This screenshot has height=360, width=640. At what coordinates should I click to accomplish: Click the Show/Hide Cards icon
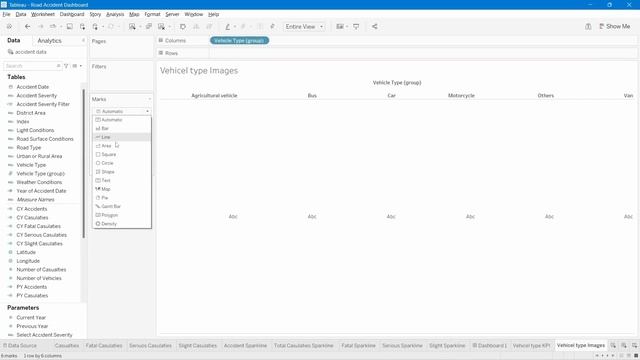point(340,27)
